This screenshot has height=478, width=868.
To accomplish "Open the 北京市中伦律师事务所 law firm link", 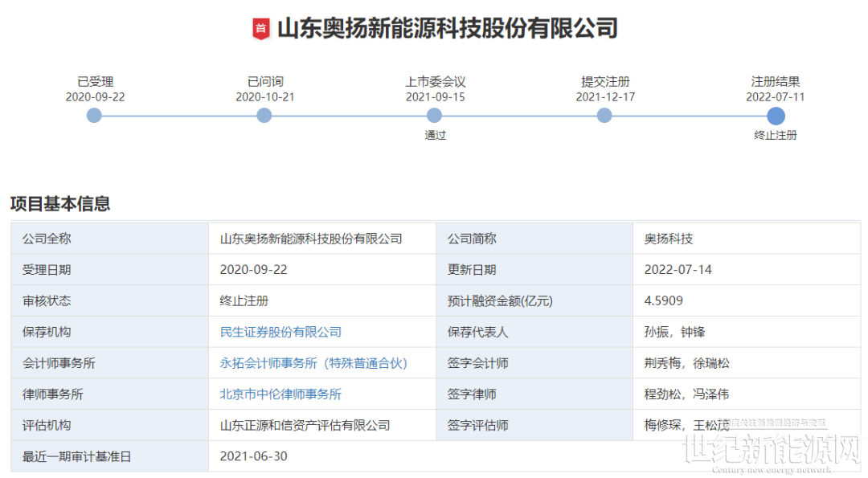I will [280, 394].
